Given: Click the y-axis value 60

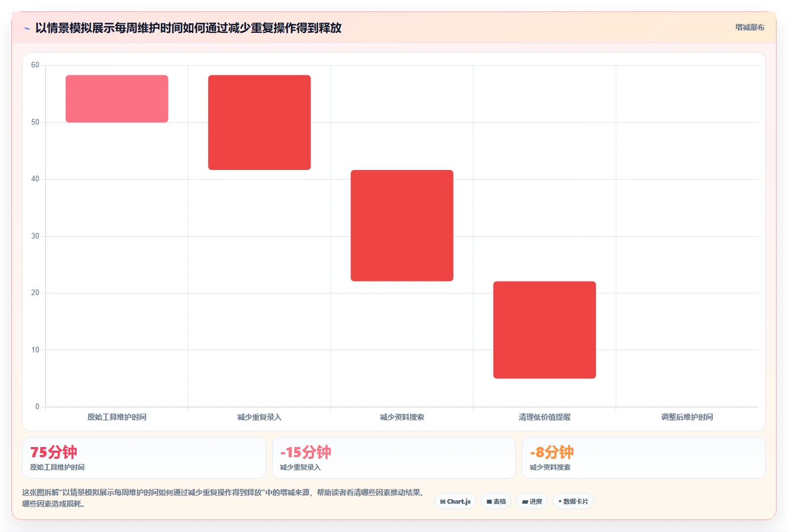Looking at the screenshot, I should (x=35, y=65).
